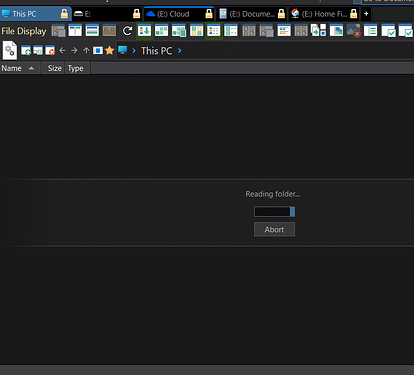This screenshot has height=375, width=414.
Task: Toggle the highlighted list view mode button
Action: 214,31
